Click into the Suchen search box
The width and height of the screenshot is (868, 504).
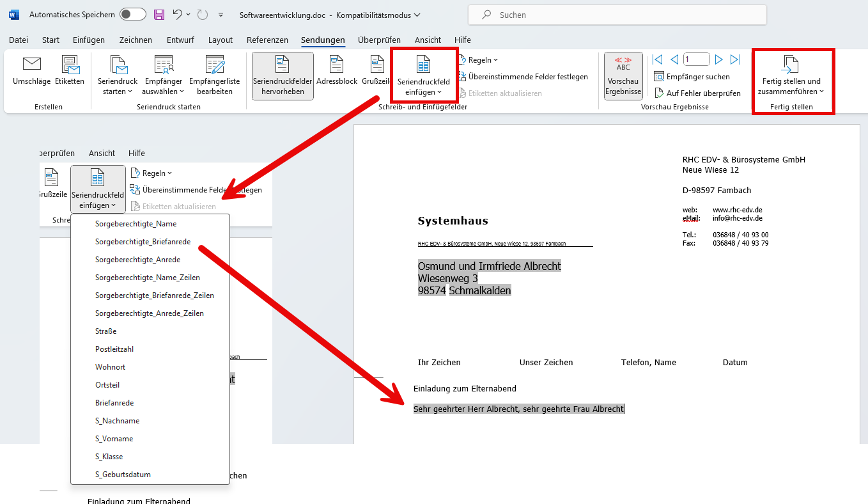(617, 15)
